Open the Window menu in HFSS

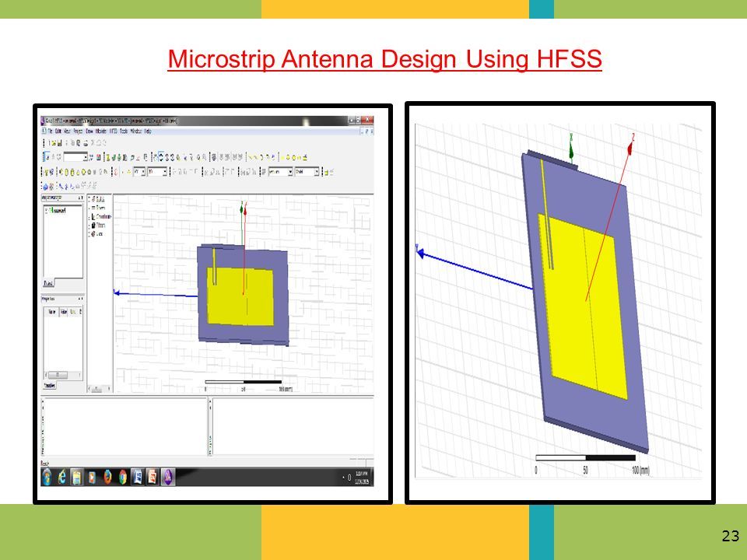tap(135, 131)
